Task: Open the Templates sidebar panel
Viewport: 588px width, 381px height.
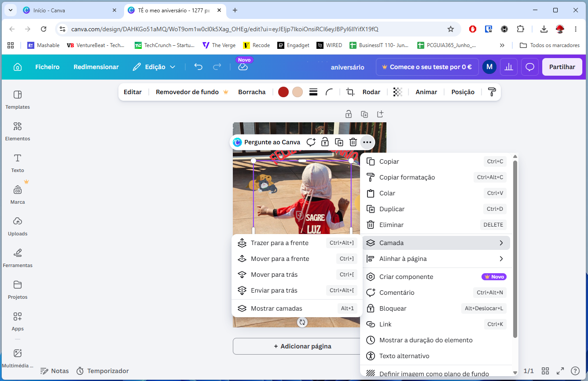Action: coord(18,100)
